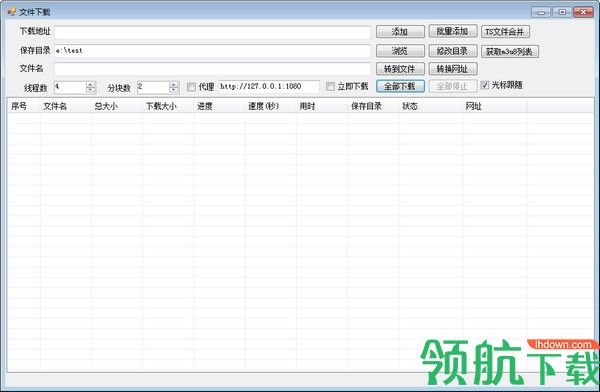Click the 线程数 value field
The image size is (600, 392).
click(70, 87)
